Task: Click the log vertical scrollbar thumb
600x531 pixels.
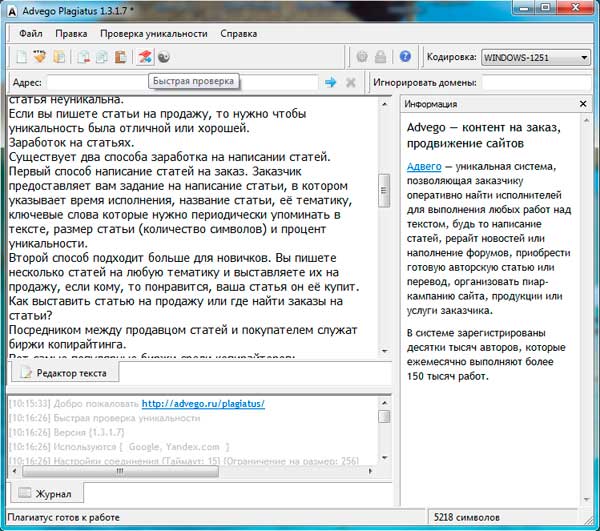Action: click(x=384, y=416)
